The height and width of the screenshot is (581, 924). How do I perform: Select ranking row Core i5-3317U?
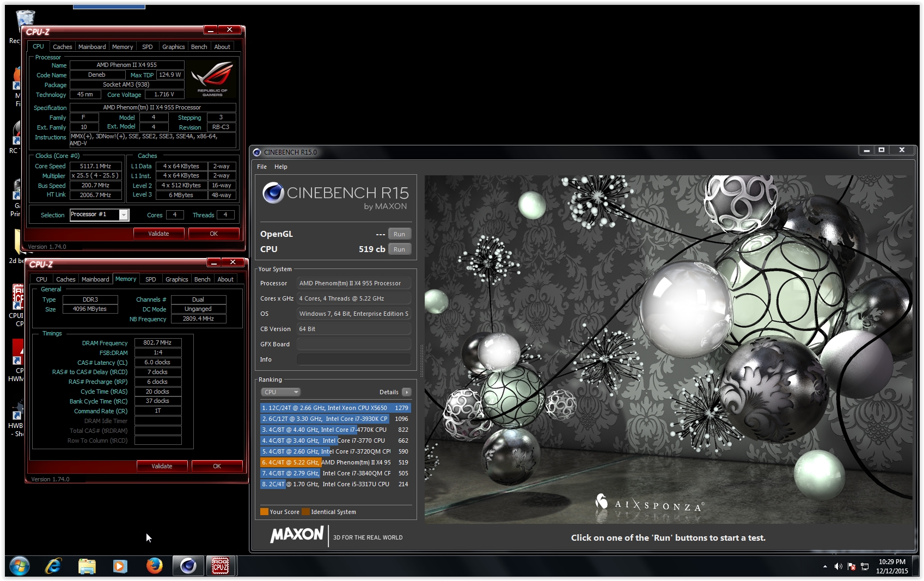pyautogui.click(x=335, y=484)
